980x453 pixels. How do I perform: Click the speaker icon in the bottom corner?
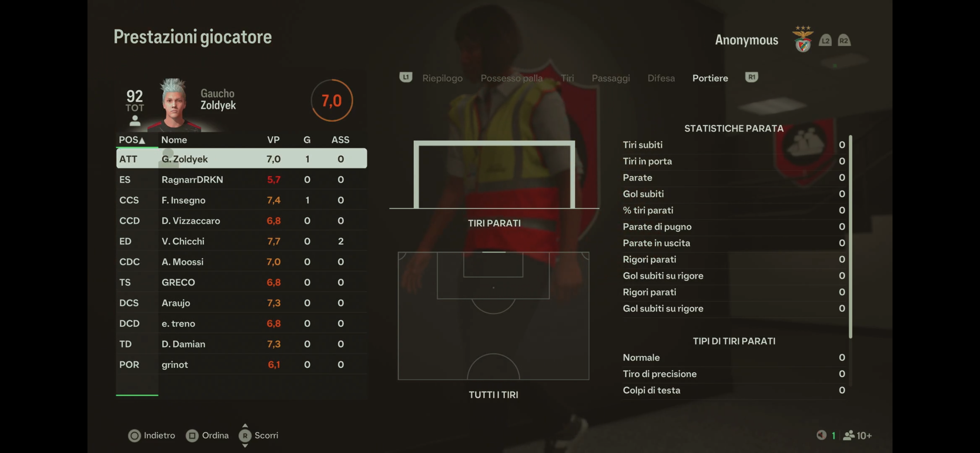[x=821, y=436]
